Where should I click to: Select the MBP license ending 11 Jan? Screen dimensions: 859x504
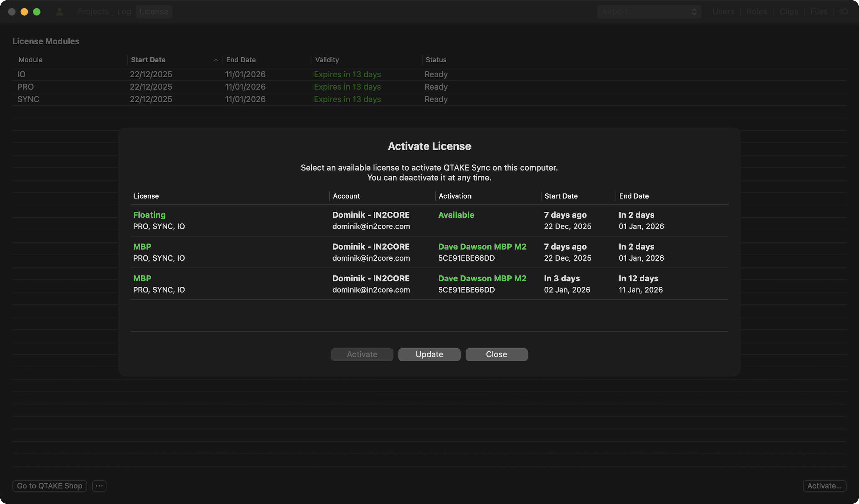pos(429,284)
